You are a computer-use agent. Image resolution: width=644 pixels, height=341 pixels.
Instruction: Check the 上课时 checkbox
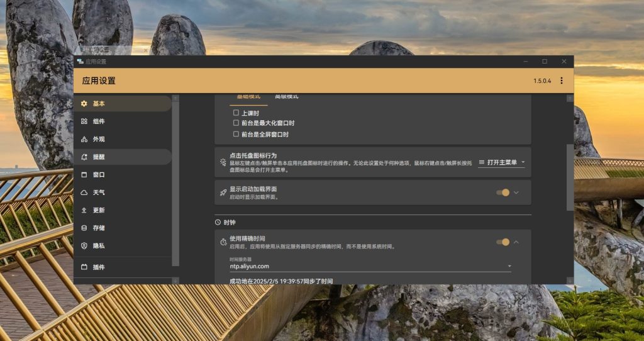pyautogui.click(x=236, y=113)
